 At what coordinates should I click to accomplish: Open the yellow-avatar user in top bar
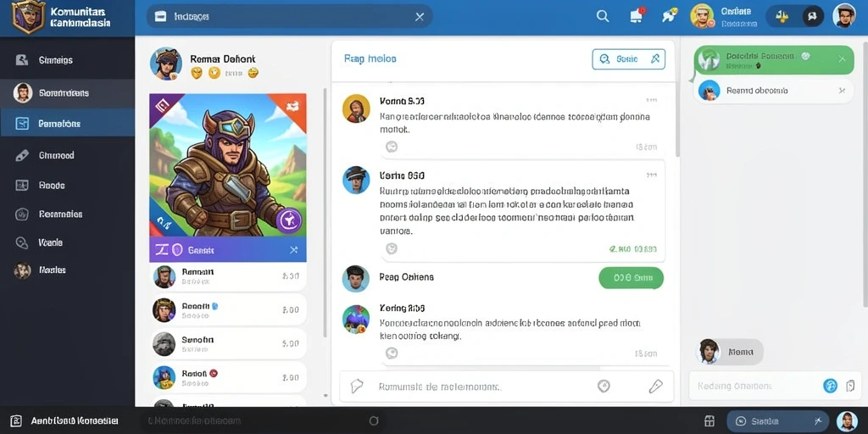coord(703,16)
